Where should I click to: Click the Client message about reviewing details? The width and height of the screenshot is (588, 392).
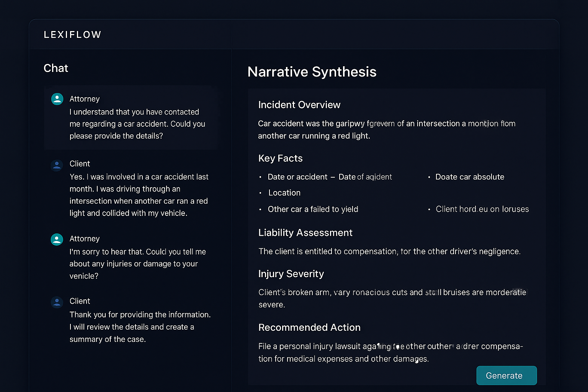[140, 327]
